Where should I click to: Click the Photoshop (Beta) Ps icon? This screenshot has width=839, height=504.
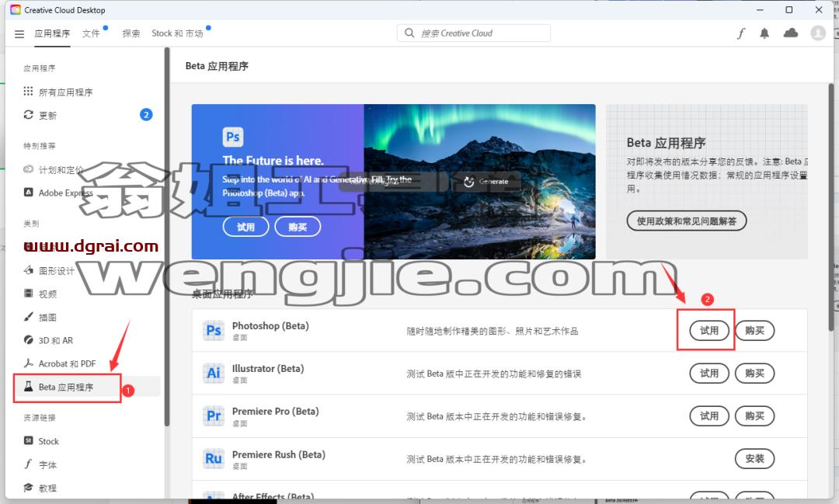pos(214,330)
